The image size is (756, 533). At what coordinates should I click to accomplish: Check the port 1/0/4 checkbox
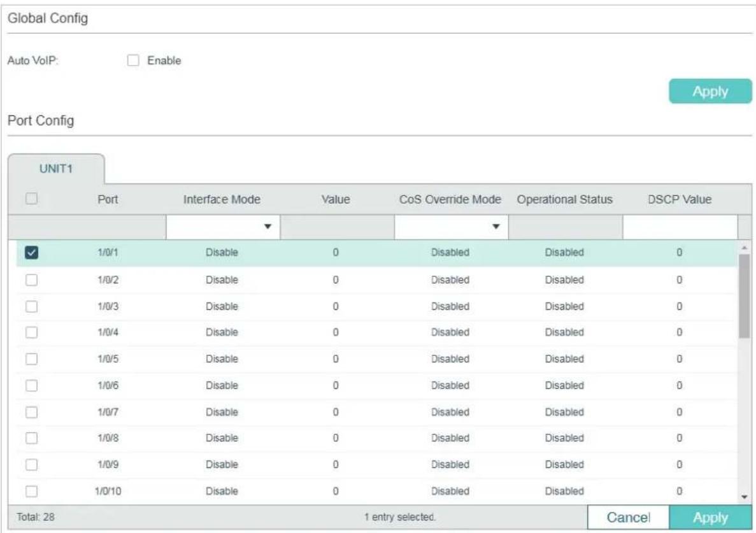(x=31, y=332)
